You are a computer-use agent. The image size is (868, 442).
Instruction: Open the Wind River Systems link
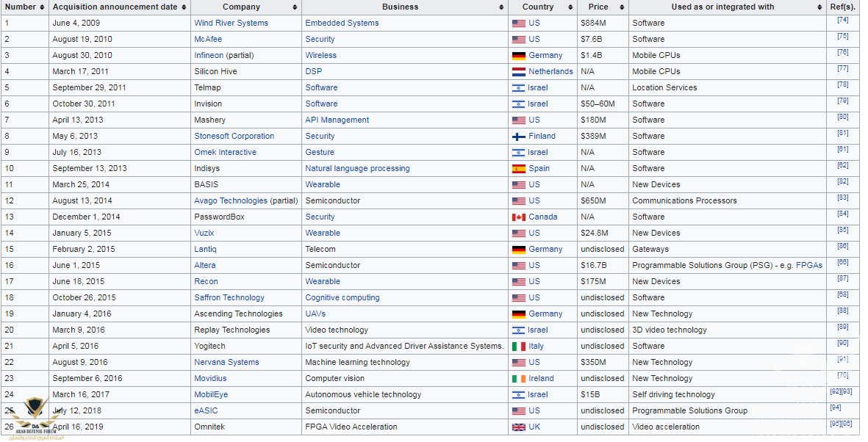click(x=231, y=23)
